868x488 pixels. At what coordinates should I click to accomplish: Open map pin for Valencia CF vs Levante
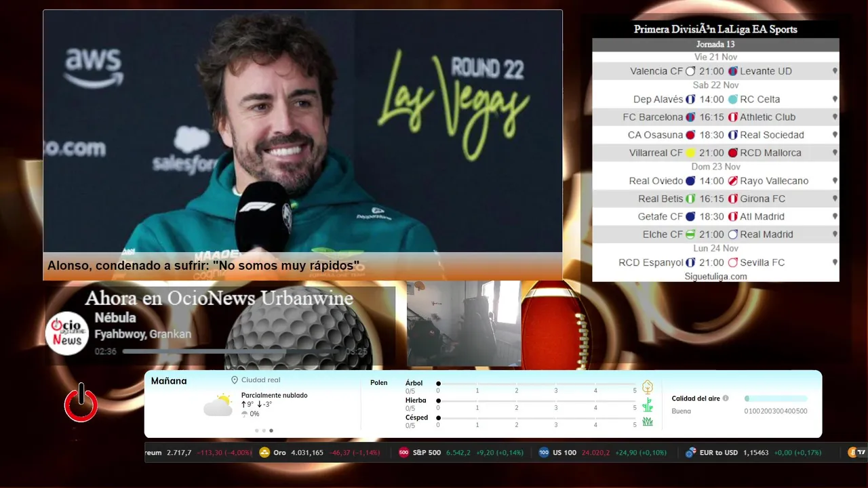pyautogui.click(x=835, y=71)
